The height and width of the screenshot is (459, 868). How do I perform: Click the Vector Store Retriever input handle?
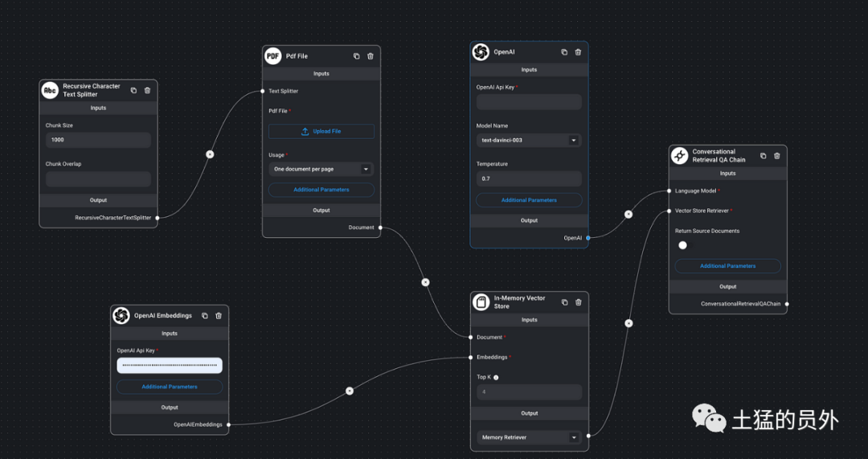coord(669,211)
